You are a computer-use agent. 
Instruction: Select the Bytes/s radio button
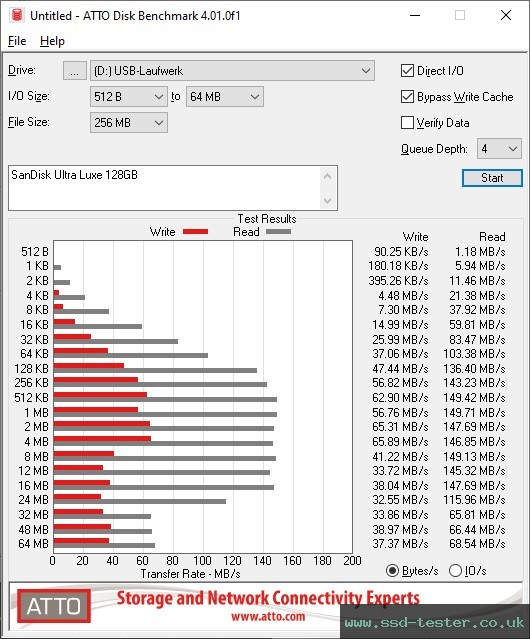(x=392, y=571)
